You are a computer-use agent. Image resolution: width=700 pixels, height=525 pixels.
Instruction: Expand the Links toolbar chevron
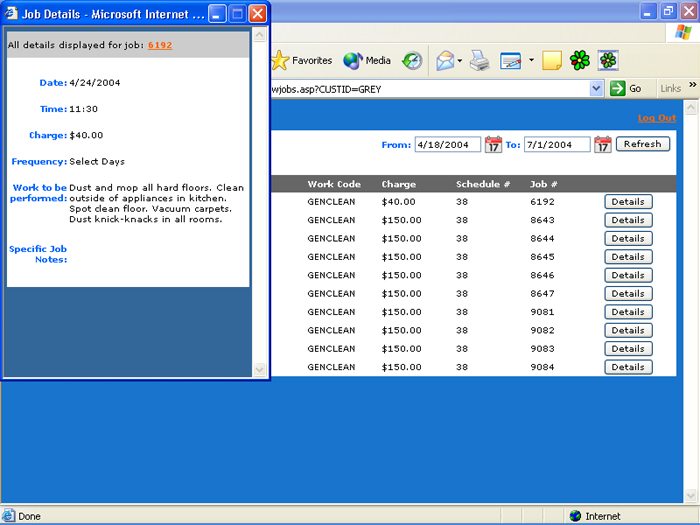[x=692, y=84]
